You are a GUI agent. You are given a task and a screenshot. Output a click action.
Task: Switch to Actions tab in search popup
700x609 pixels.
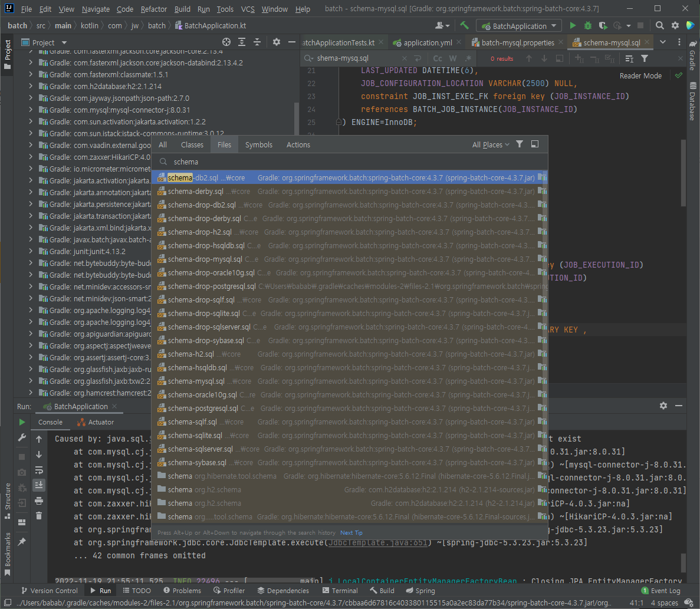pyautogui.click(x=298, y=144)
